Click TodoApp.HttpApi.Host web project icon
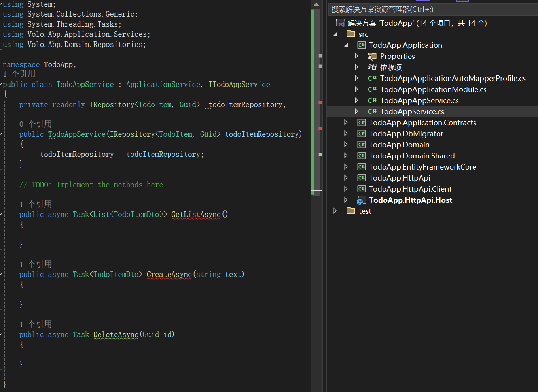This screenshot has width=538, height=392. point(362,200)
